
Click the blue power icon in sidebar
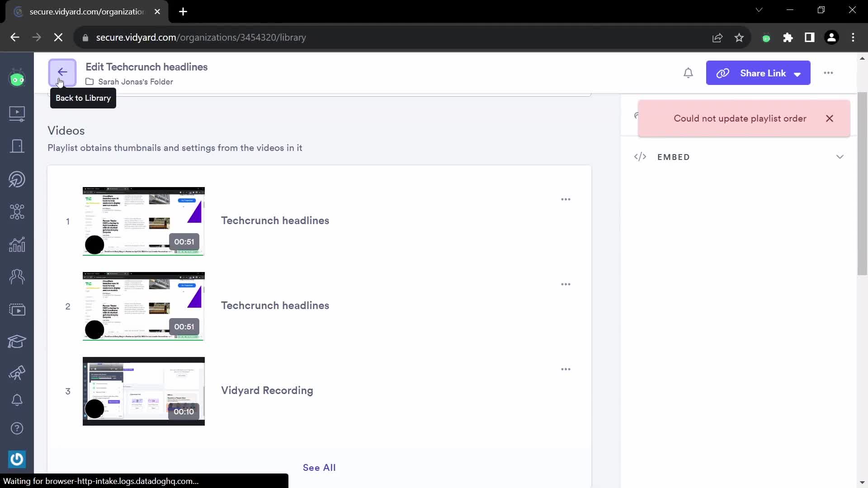point(17,459)
